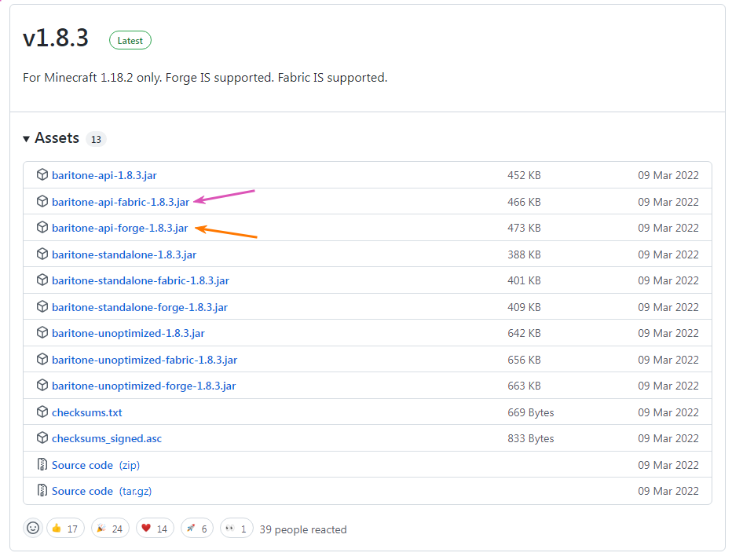
Task: Click zip file icon beside Source code (zip)
Action: 42,465
